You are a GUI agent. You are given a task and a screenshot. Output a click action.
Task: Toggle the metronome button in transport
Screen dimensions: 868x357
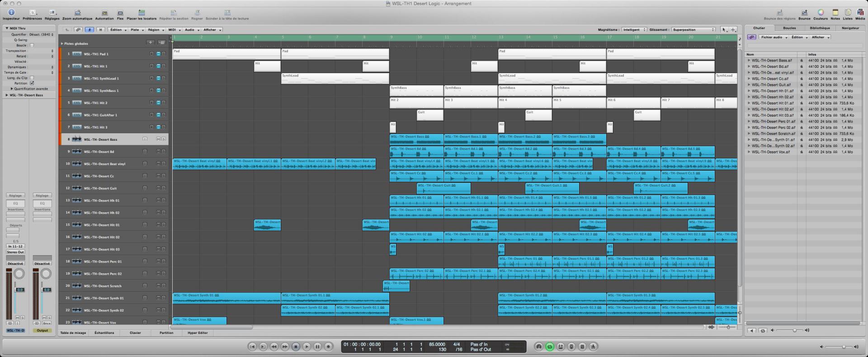593,347
